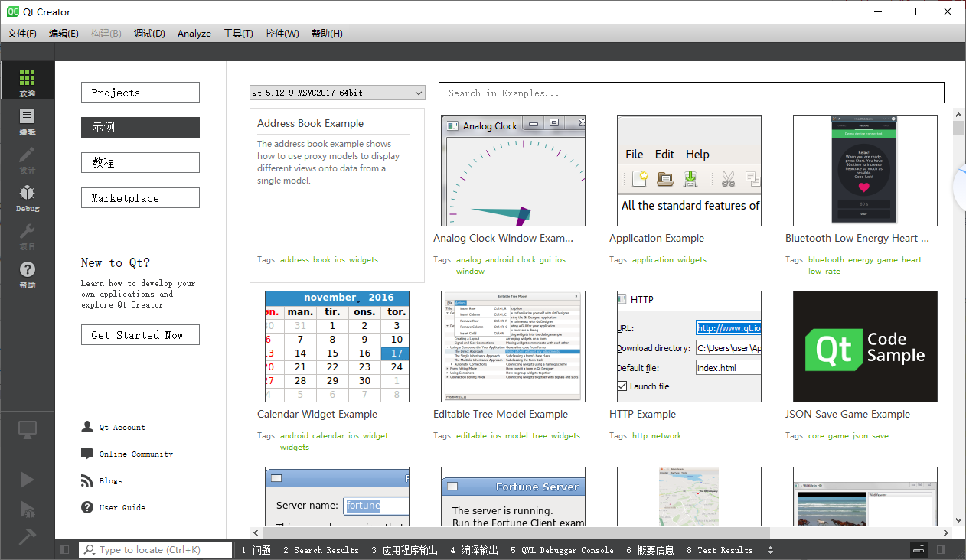
Task: Click the output pane cycle arrows
Action: [x=771, y=549]
